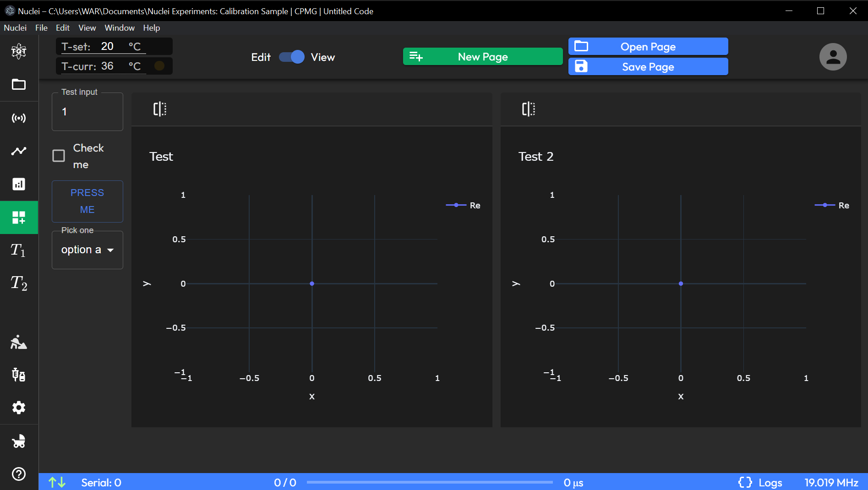The width and height of the screenshot is (868, 490).
Task: Click the View label beside the switch
Action: pyautogui.click(x=323, y=57)
